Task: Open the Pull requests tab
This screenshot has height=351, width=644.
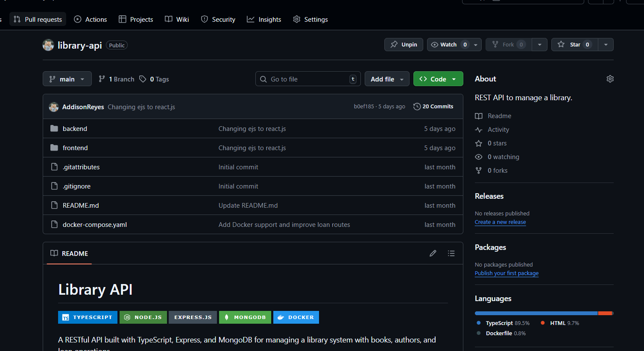Action: 38,19
